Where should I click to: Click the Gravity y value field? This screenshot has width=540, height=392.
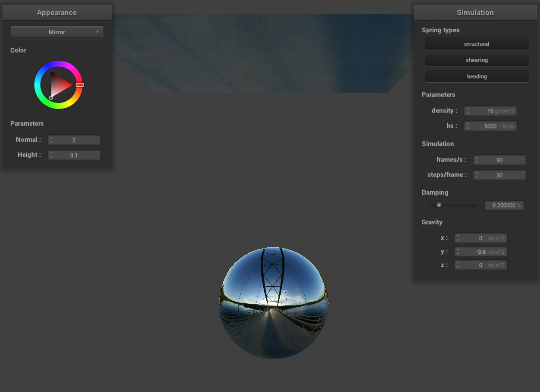coord(481,252)
